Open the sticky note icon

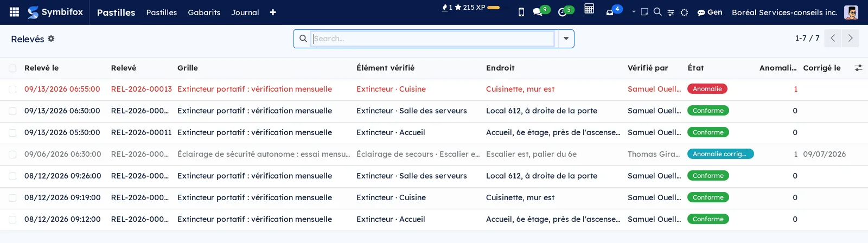tap(644, 11)
